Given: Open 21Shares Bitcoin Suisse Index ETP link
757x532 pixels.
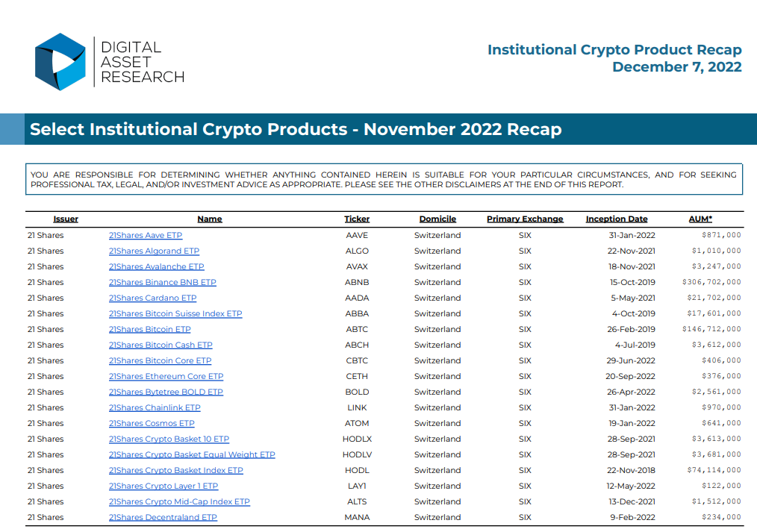Looking at the screenshot, I should pyautogui.click(x=175, y=313).
